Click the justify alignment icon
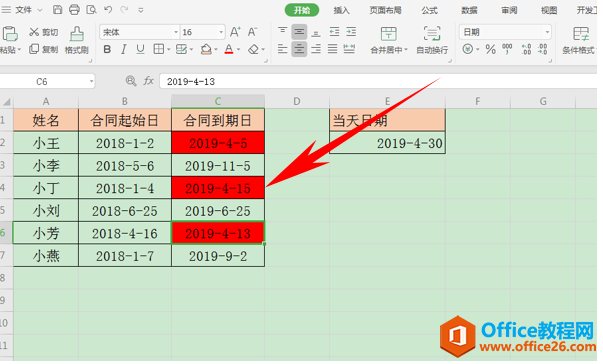The image size is (603, 364). [x=333, y=49]
